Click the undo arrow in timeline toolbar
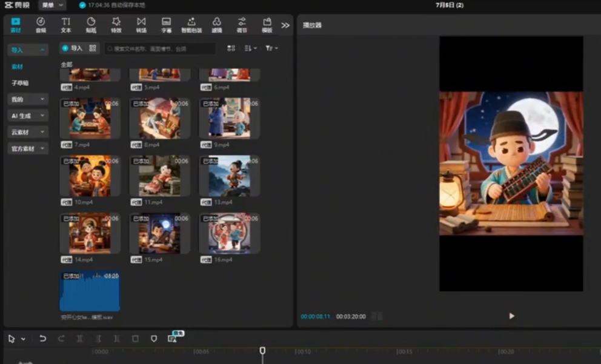Image resolution: width=601 pixels, height=364 pixels. [x=42, y=339]
